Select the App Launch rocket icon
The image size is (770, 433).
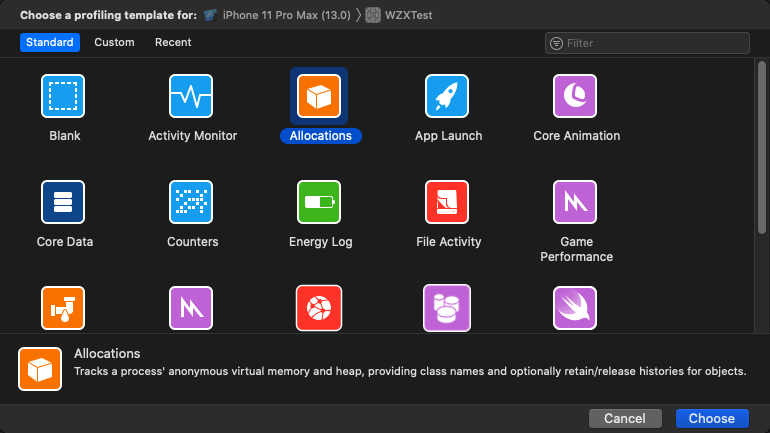pos(447,96)
